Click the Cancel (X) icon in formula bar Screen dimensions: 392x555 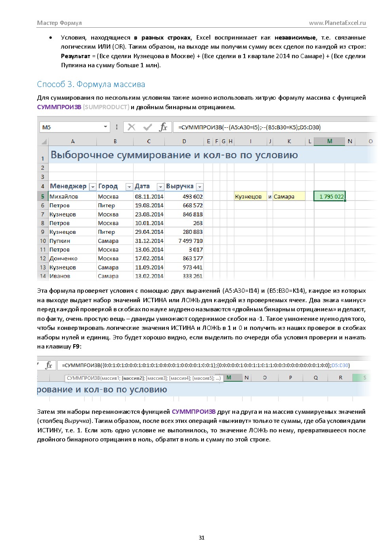(132, 127)
